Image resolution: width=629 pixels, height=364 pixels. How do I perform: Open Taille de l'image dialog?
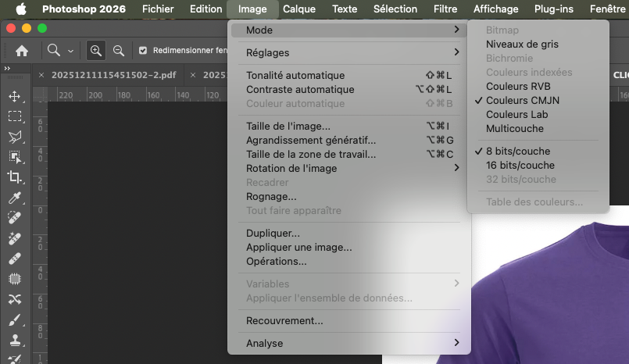tap(349, 127)
